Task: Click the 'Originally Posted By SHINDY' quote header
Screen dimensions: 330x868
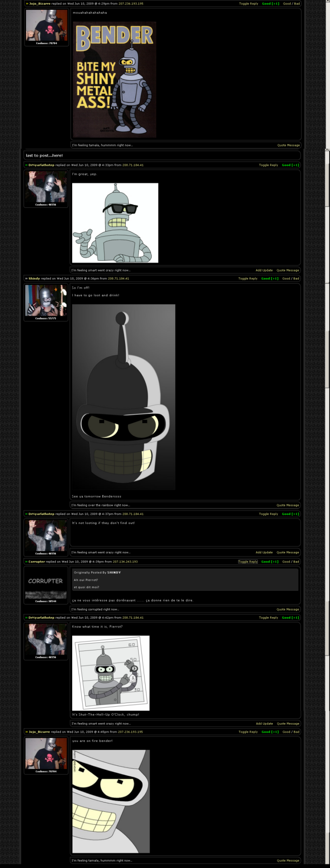Action: click(x=97, y=573)
